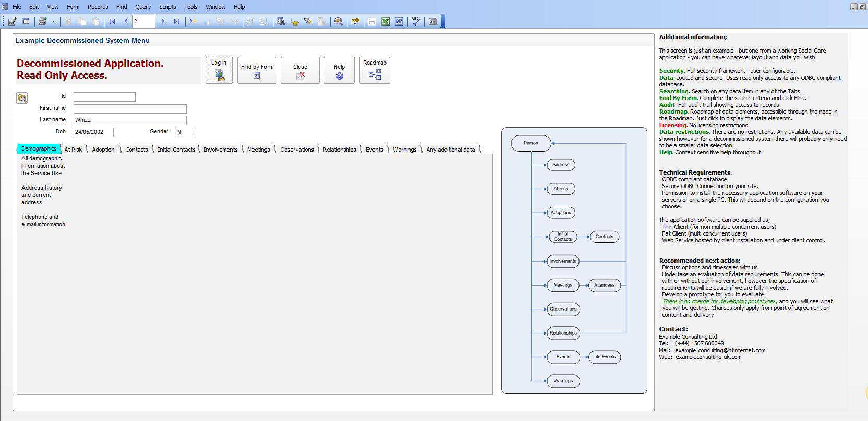Export to Word using the toolbar icon

(x=399, y=21)
